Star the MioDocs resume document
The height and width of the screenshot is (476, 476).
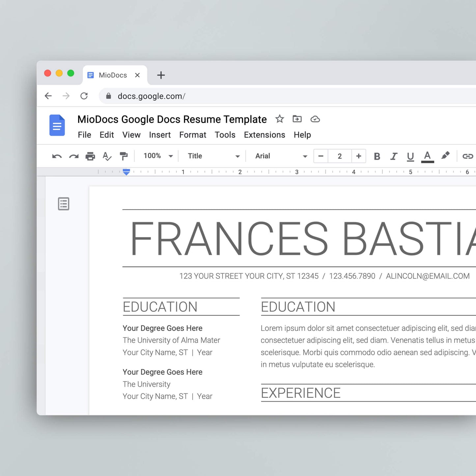pos(280,119)
